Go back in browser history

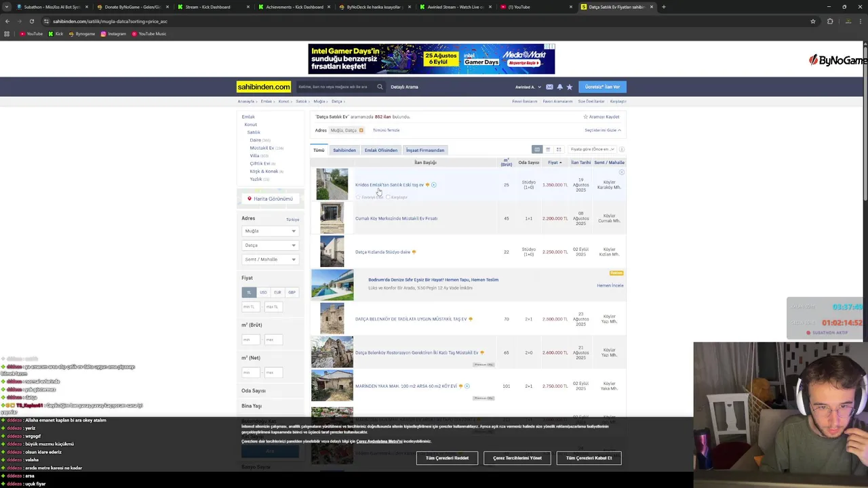(7, 21)
